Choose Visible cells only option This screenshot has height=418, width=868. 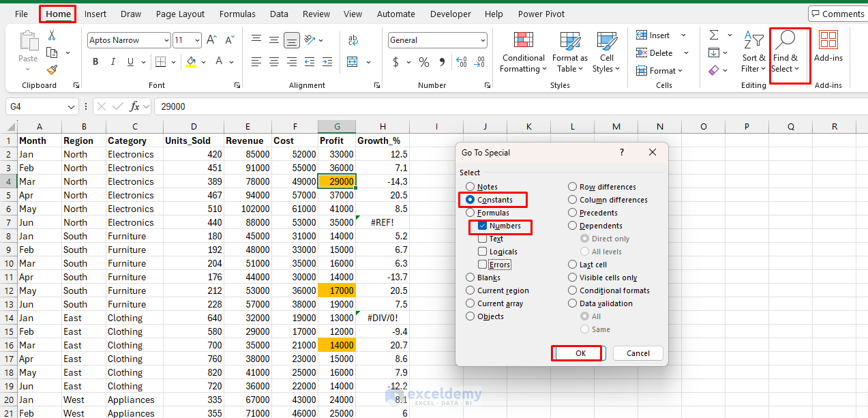[603, 278]
